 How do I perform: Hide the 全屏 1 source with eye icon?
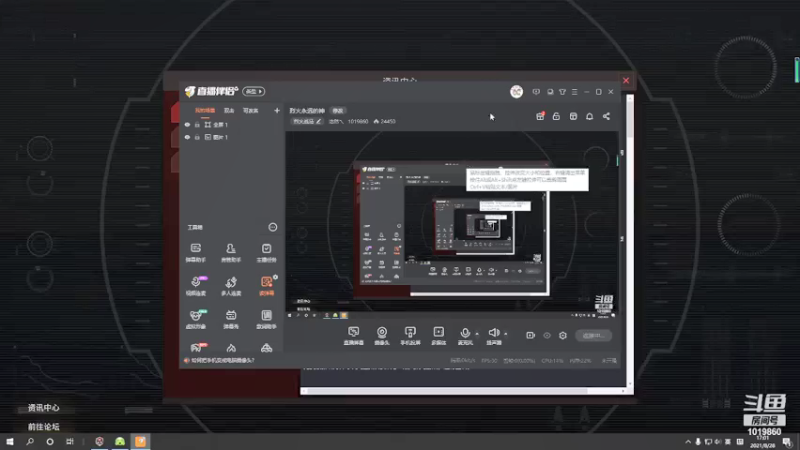tap(187, 124)
